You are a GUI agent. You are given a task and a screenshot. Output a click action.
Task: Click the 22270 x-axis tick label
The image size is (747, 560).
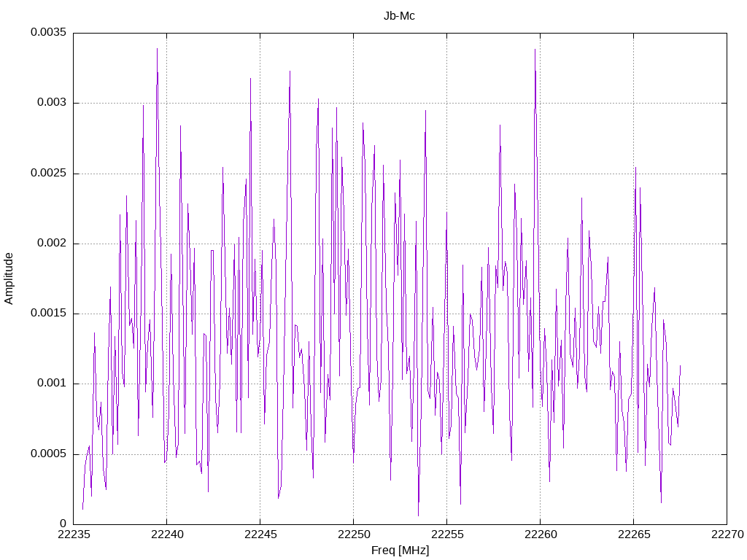(x=727, y=534)
